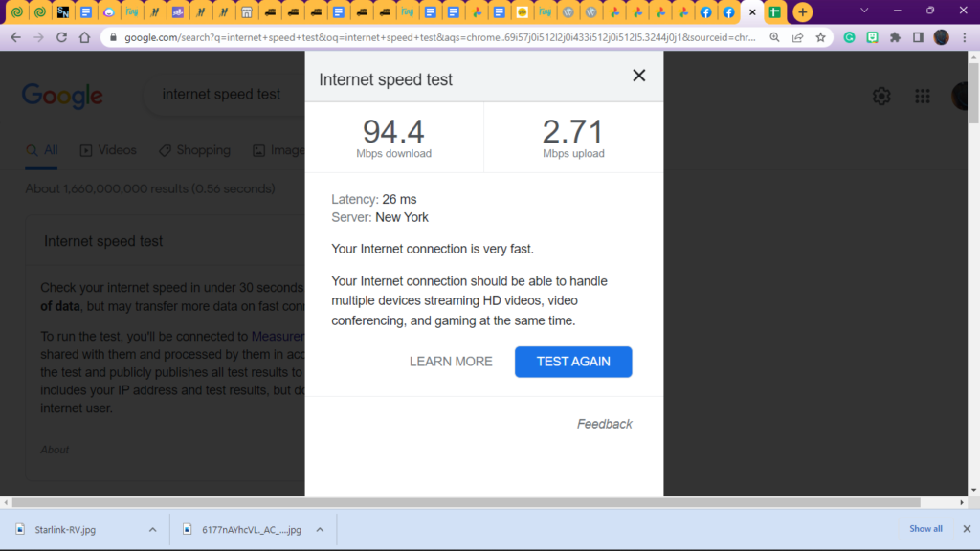Open the Feedback link in the dialog

605,424
